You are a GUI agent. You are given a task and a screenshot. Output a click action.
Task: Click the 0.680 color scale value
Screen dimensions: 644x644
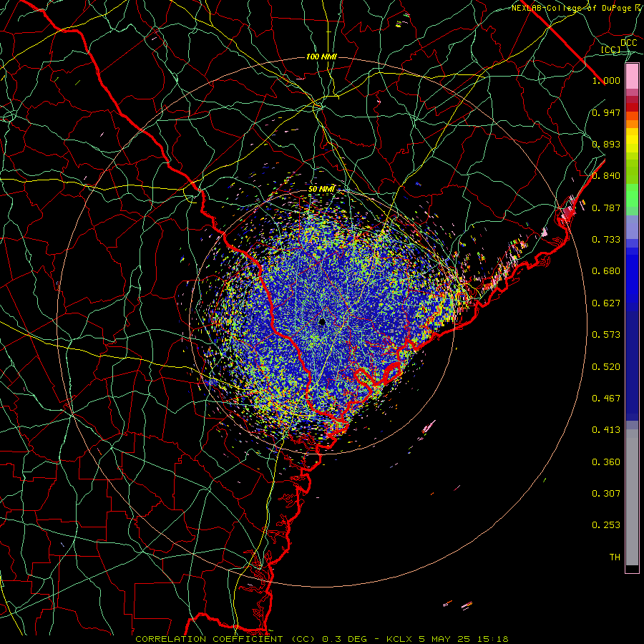(606, 271)
